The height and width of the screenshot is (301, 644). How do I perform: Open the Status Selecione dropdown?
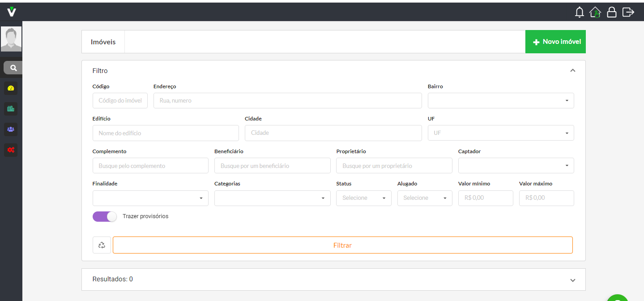364,198
